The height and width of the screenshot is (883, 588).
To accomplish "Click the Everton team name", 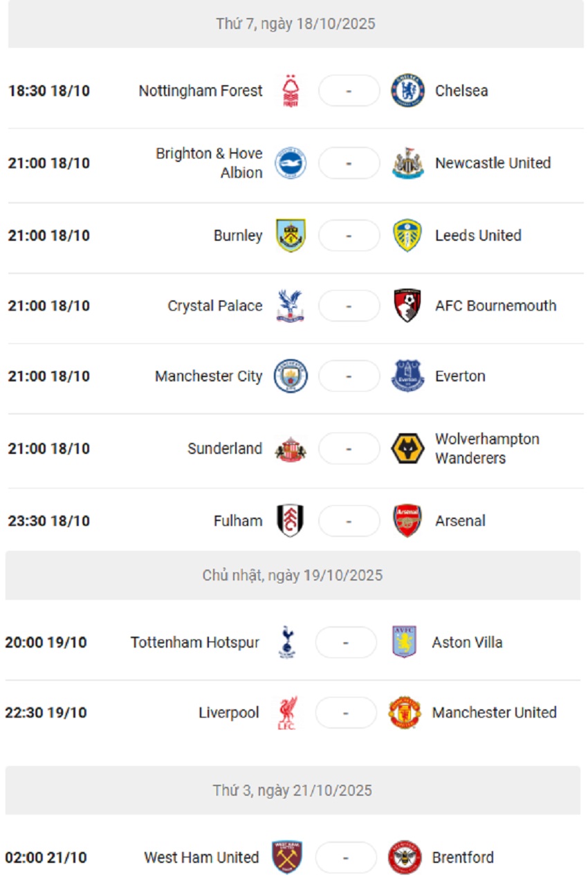I will 460,376.
